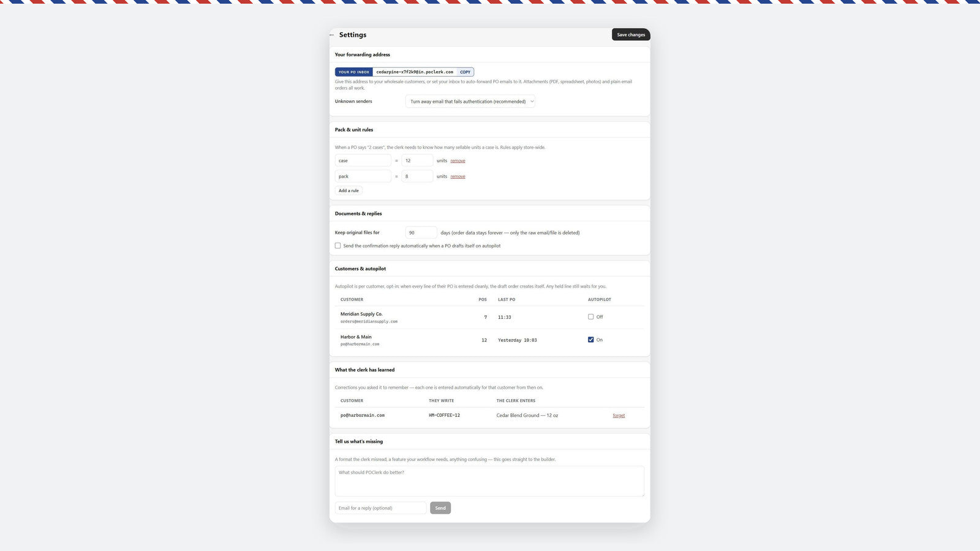Turn off autopilot for Harbor & Main
The height and width of the screenshot is (551, 980).
pos(590,340)
